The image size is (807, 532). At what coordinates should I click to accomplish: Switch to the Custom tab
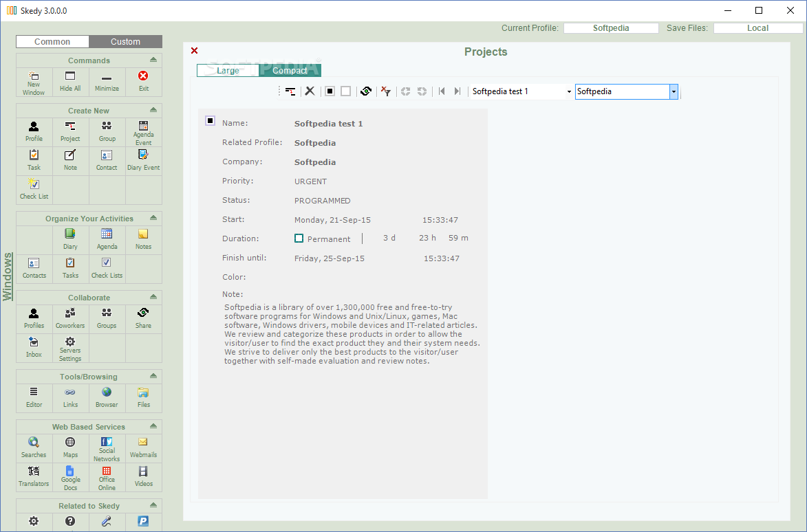(x=126, y=42)
